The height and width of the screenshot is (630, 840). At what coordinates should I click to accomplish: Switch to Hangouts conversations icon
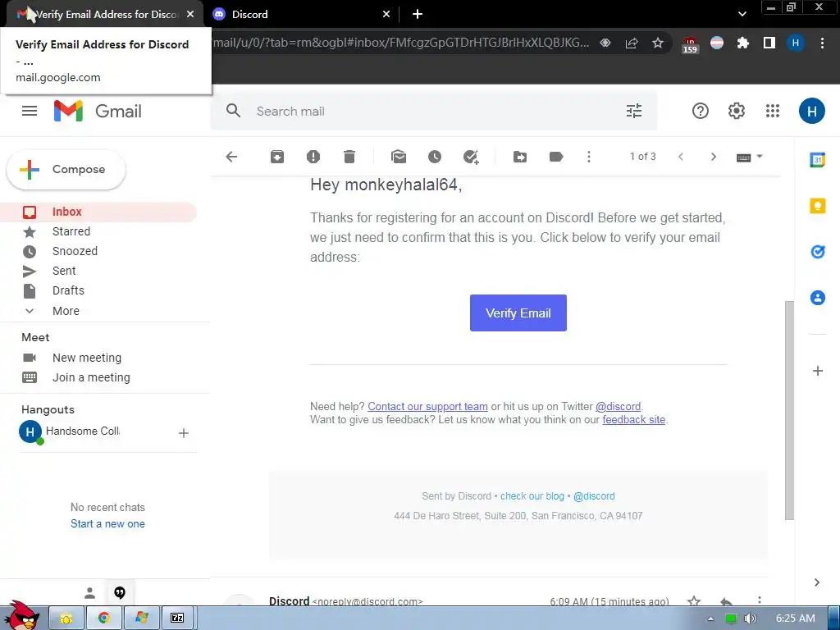pyautogui.click(x=120, y=592)
